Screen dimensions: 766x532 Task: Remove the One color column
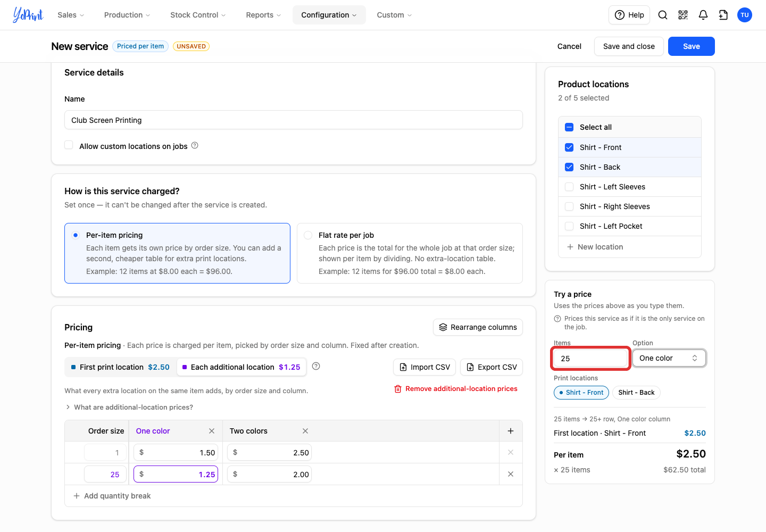pos(212,431)
